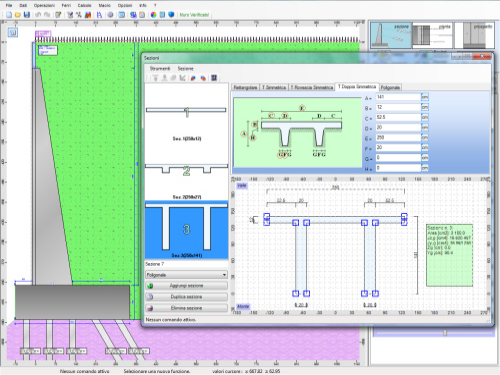
Task: Click the small blue icon at drawing top-left
Action: point(13,33)
